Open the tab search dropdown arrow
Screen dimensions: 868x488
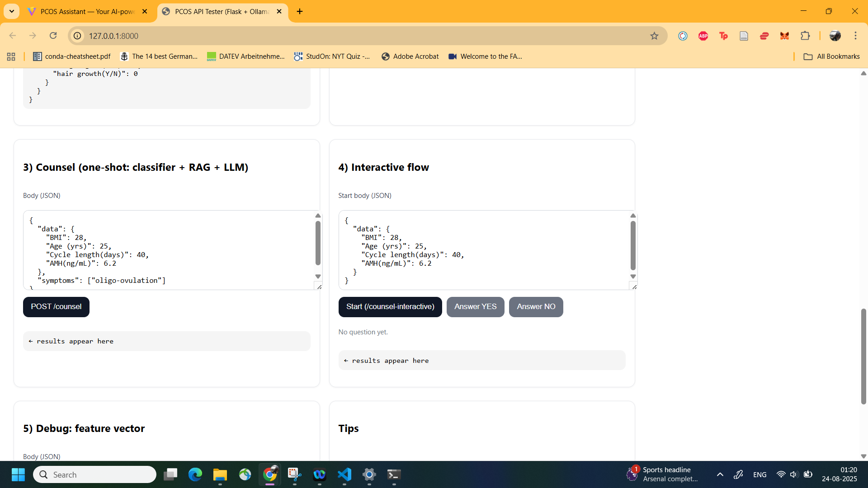(x=11, y=11)
